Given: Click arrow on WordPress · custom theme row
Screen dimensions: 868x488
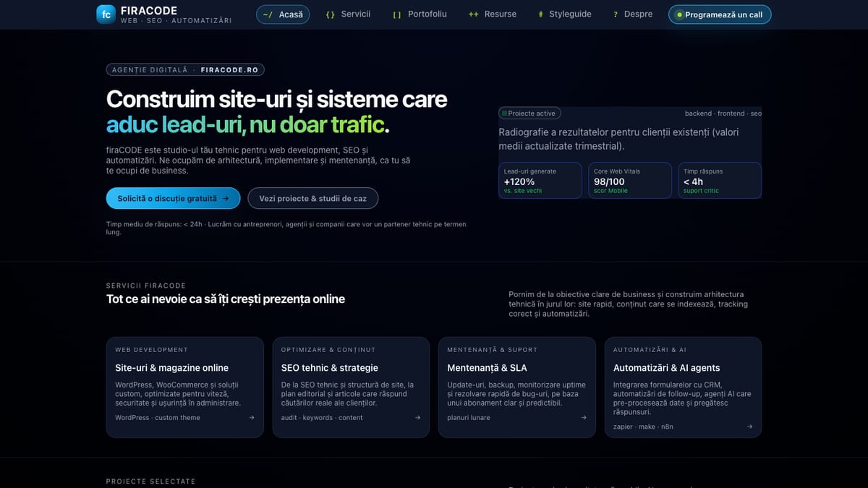Looking at the screenshot, I should point(252,417).
